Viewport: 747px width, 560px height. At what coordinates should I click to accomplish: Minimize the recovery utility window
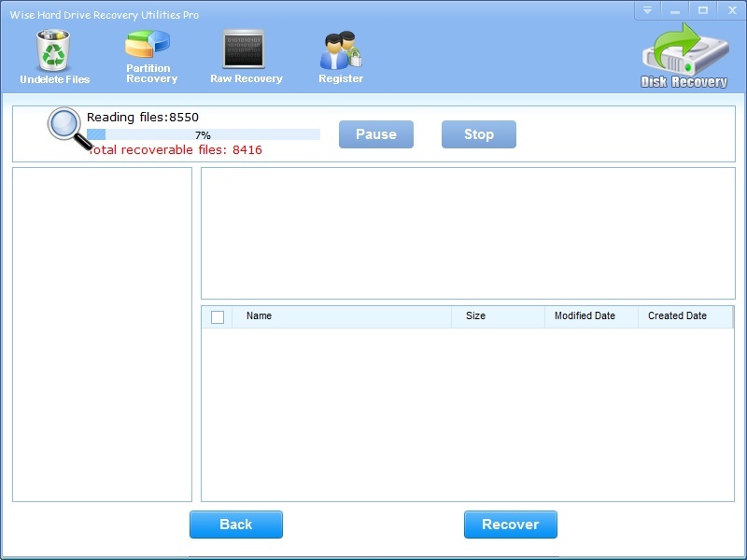tap(674, 10)
